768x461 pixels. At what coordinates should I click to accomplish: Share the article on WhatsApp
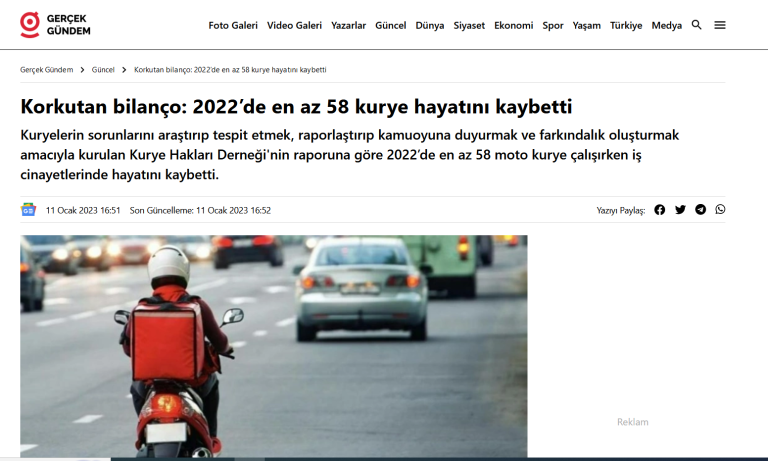[720, 210]
